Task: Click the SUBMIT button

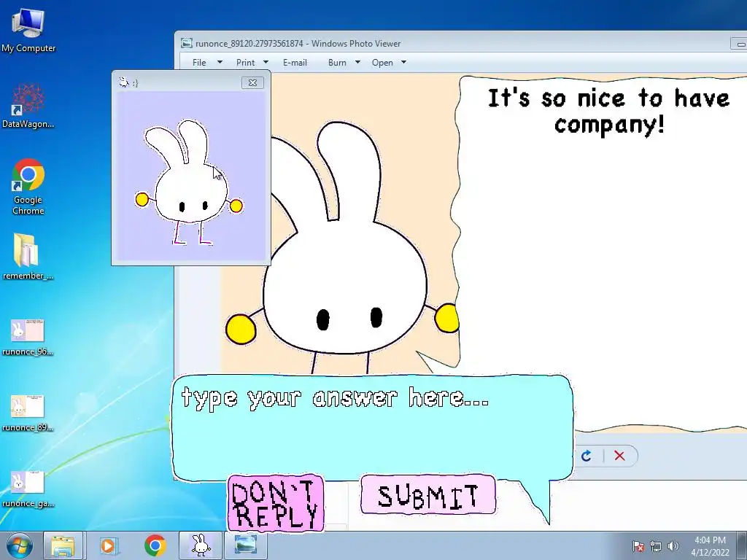Action: pos(427,495)
